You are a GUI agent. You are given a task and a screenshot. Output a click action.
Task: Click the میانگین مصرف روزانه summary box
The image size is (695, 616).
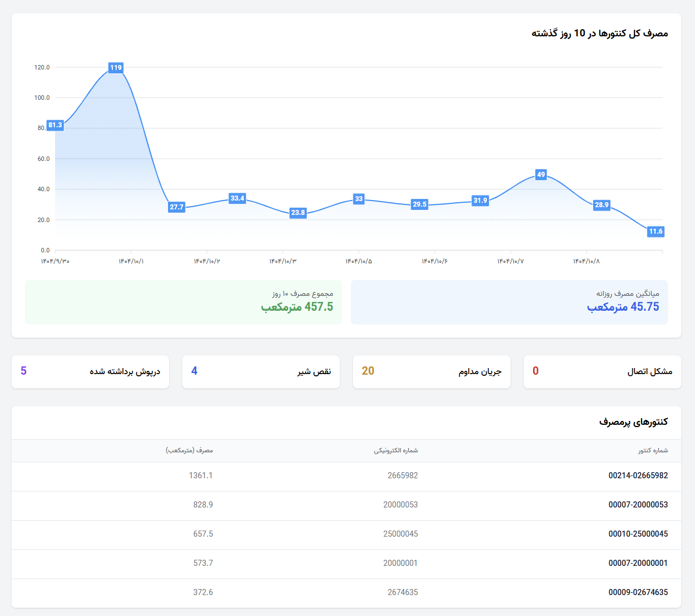pyautogui.click(x=509, y=302)
